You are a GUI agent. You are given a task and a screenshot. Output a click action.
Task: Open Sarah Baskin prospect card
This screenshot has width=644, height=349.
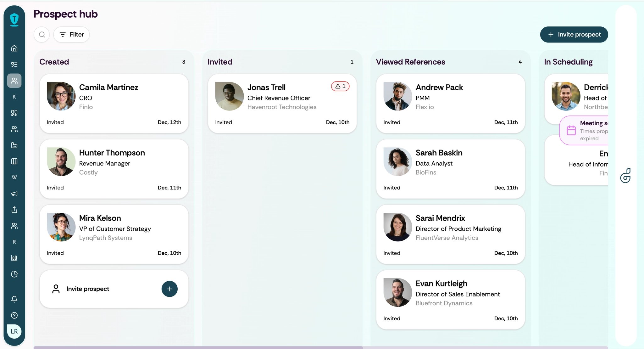pyautogui.click(x=451, y=169)
